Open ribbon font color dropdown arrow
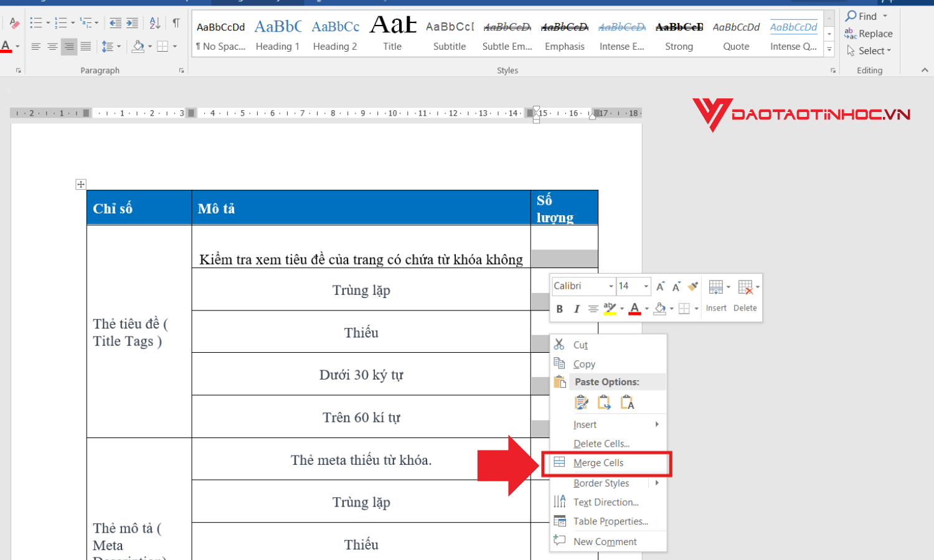This screenshot has width=934, height=560. (x=17, y=47)
